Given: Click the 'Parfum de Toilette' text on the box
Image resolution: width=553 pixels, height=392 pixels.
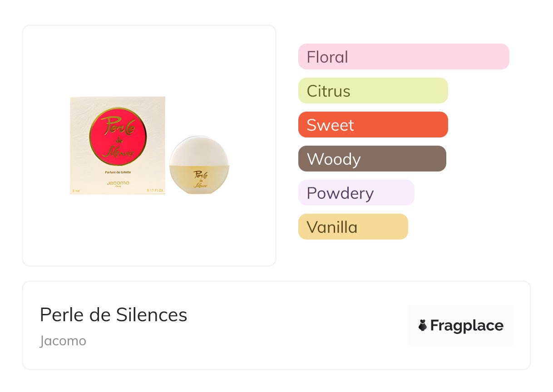Looking at the screenshot, I should (118, 173).
